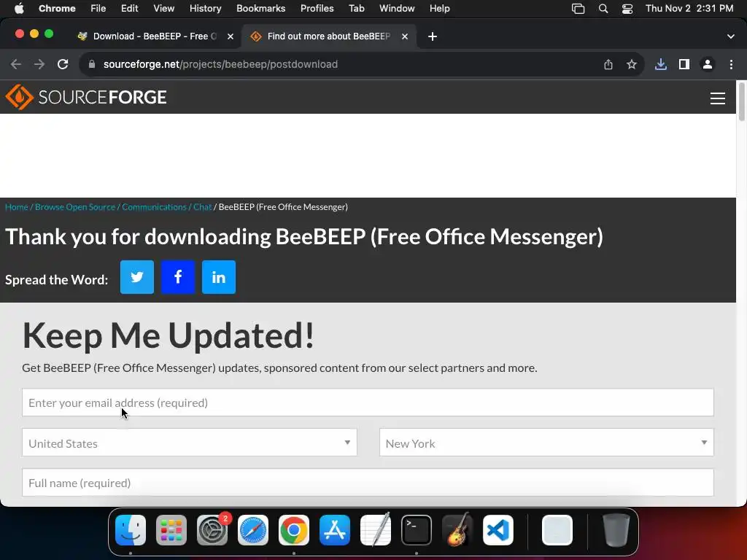
Task: Open the Window menu
Action: click(x=397, y=9)
